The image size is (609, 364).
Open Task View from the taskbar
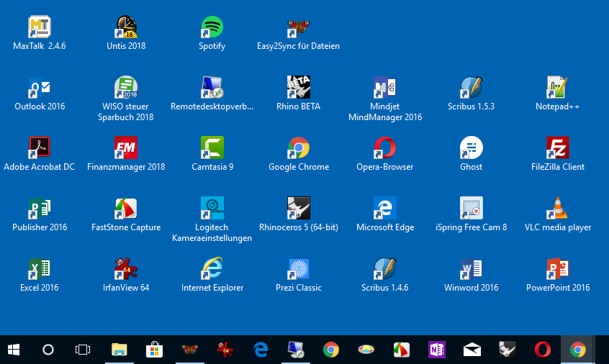tap(83, 350)
